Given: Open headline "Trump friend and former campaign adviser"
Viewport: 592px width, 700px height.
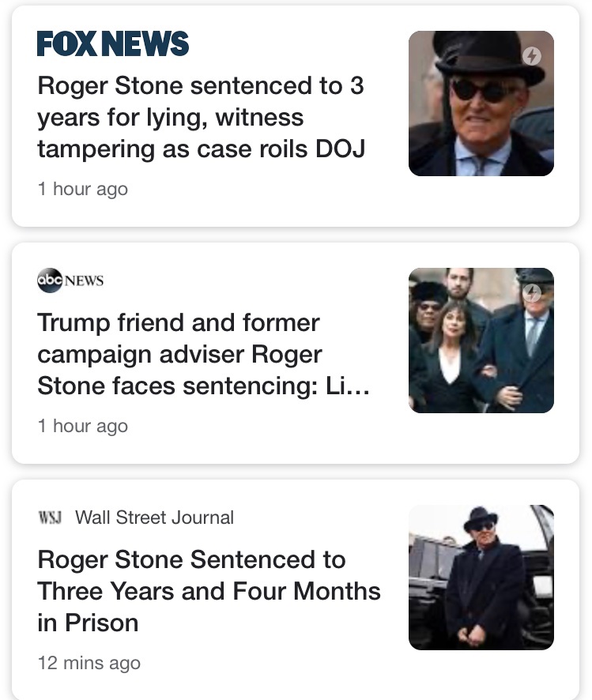Looking at the screenshot, I should (179, 354).
